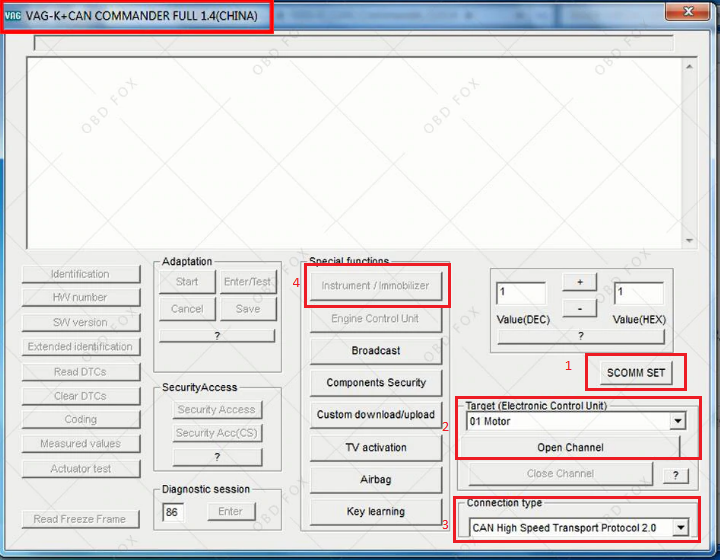Open the channel help (?) button
This screenshot has width=720, height=560.
pyautogui.click(x=675, y=476)
